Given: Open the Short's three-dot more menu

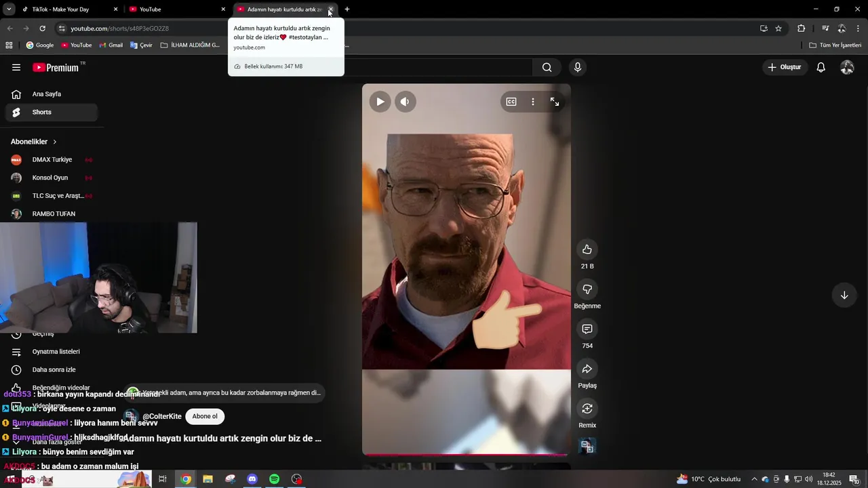Looking at the screenshot, I should point(533,102).
